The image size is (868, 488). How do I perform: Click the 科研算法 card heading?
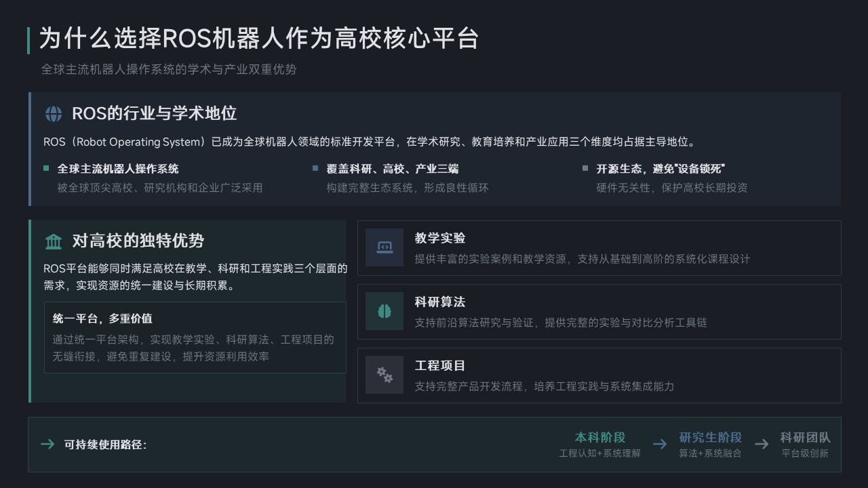(440, 302)
